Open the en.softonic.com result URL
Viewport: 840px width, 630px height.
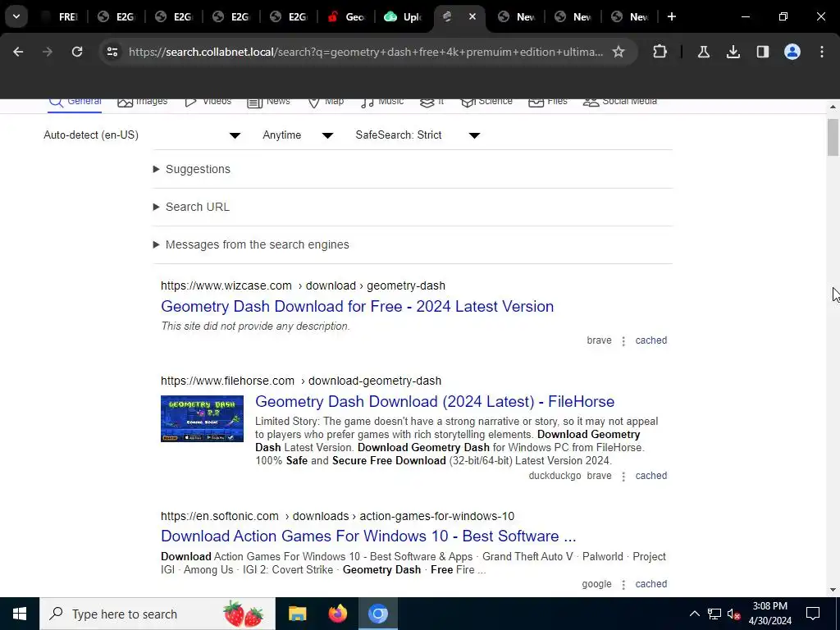pos(337,517)
